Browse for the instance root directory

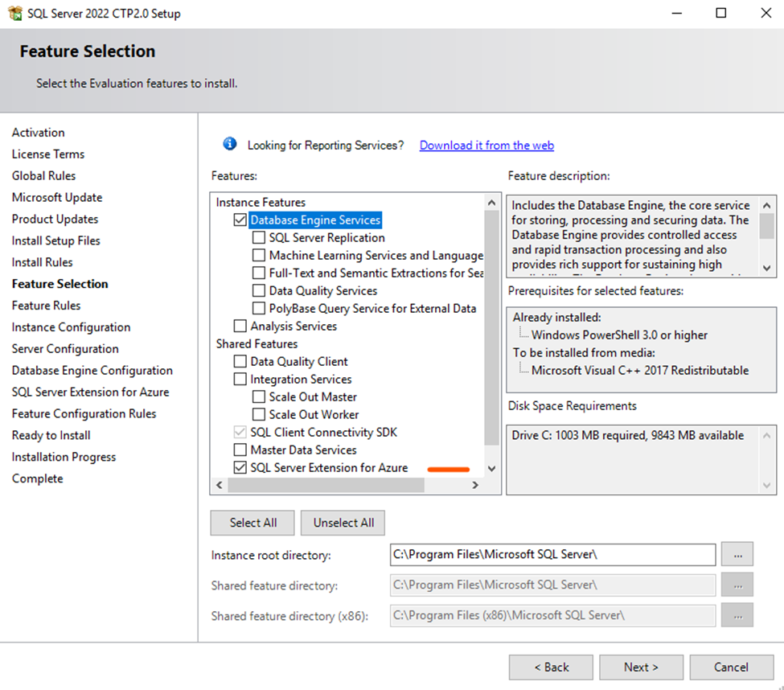tap(737, 555)
